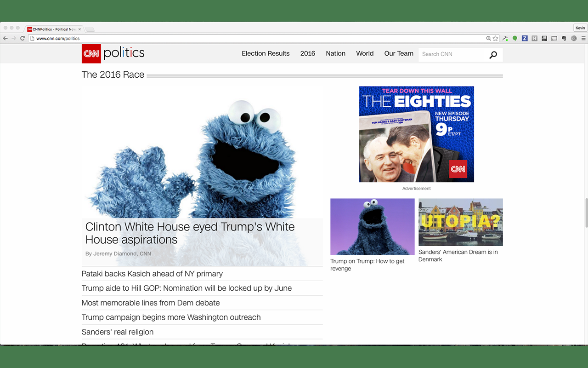Open the Chrome hamburger menu
The image size is (588, 368).
[x=582, y=39]
